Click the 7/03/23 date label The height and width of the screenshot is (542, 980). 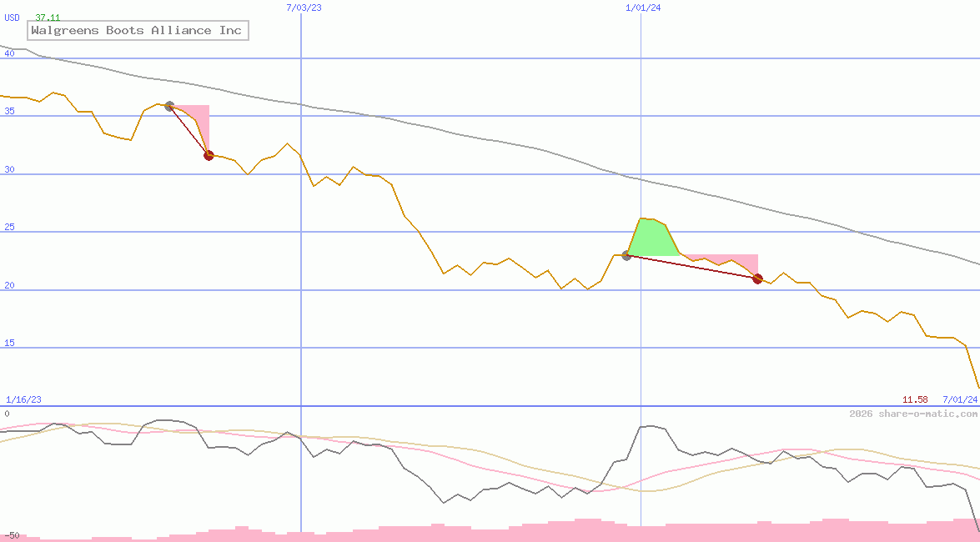coord(302,8)
